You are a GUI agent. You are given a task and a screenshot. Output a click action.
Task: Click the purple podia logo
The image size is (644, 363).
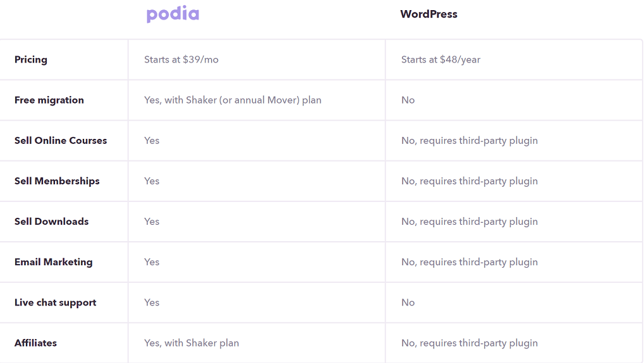[x=173, y=14]
